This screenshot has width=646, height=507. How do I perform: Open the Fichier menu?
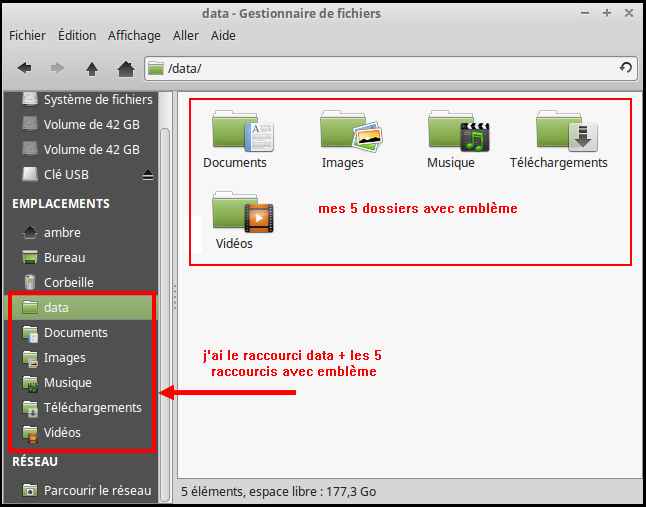(28, 35)
